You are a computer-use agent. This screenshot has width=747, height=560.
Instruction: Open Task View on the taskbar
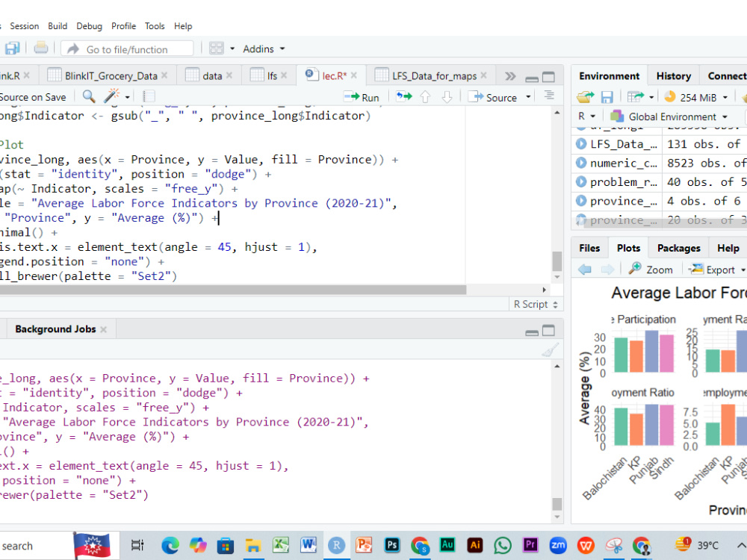(x=137, y=545)
